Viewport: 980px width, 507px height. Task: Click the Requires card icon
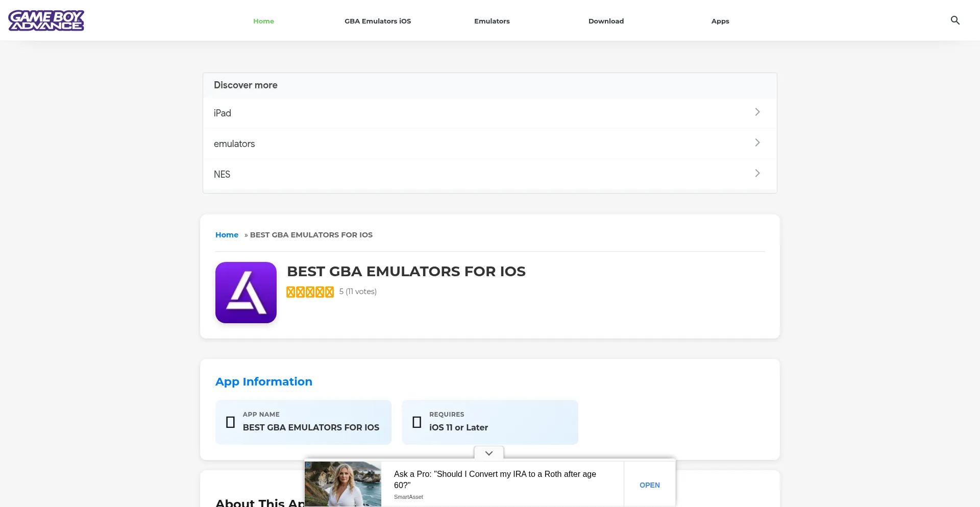[x=417, y=422]
